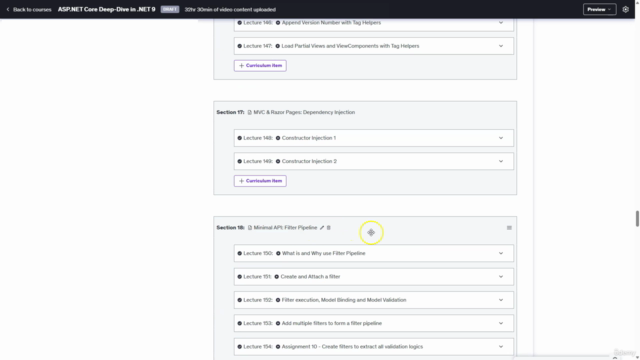
Task: Click video icon before Add multiple filters lecture
Action: click(x=278, y=323)
